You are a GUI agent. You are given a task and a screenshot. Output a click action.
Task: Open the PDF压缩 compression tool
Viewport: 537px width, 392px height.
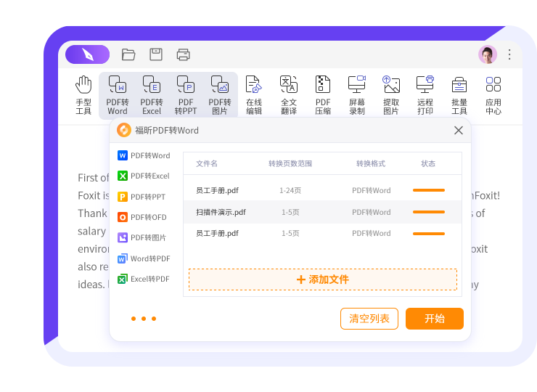(x=323, y=95)
